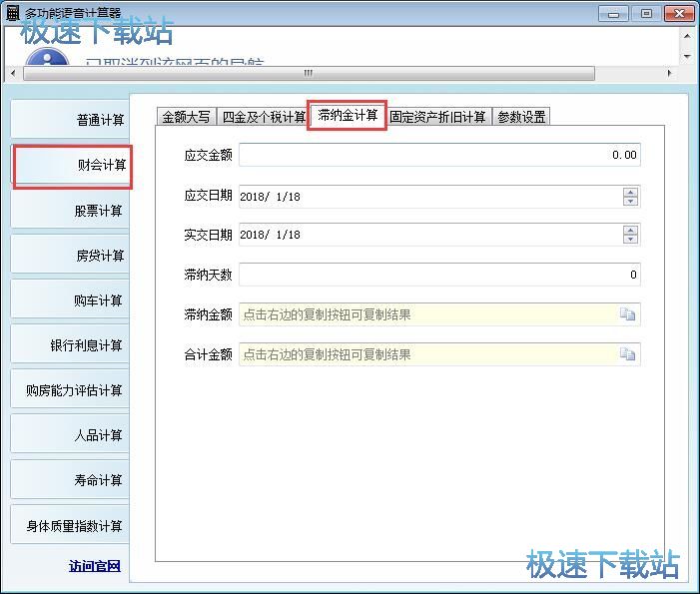Click the banner's right scroll arrow
The image size is (700, 594).
669,73
